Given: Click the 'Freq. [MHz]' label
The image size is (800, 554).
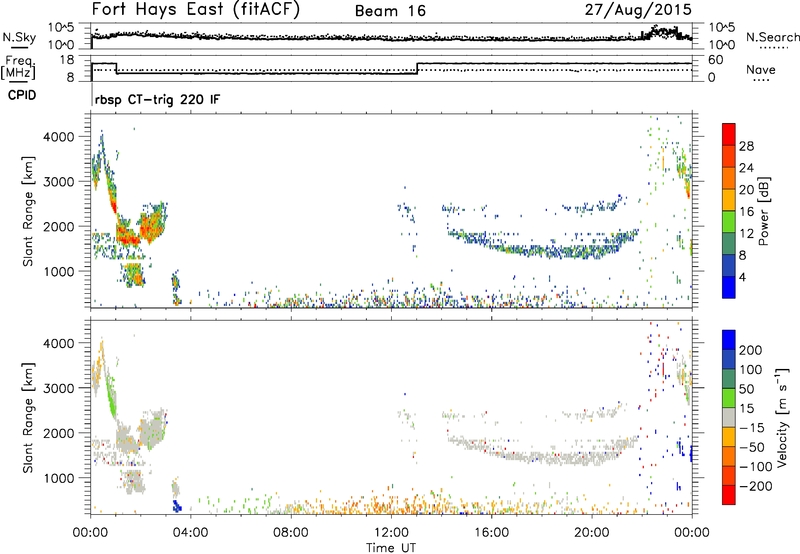Looking at the screenshot, I should pyautogui.click(x=19, y=68).
